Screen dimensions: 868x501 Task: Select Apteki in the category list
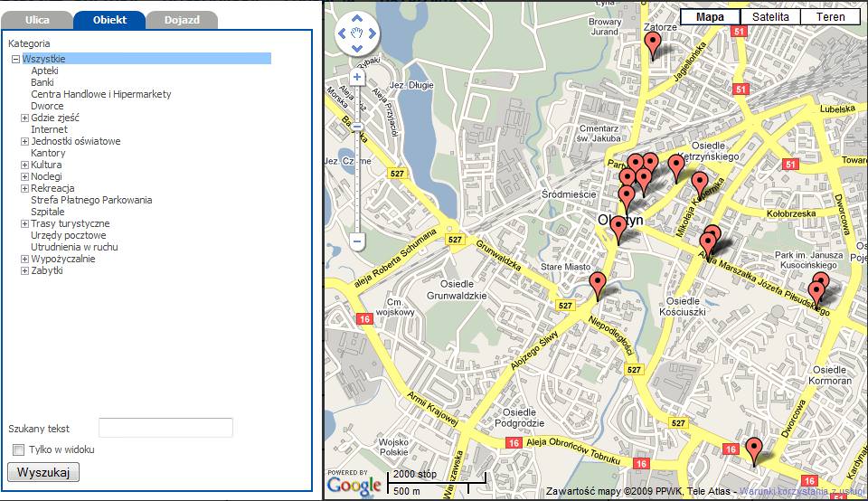pos(44,71)
